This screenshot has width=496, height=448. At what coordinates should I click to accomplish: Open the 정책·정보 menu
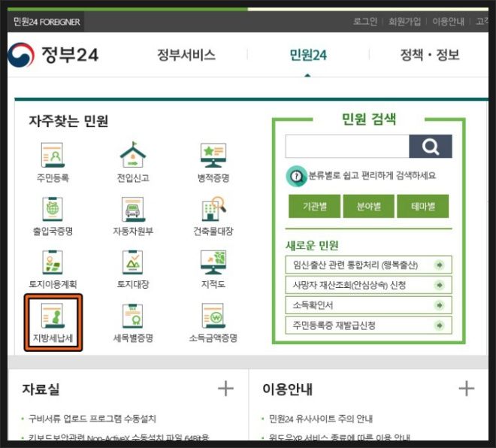430,55
